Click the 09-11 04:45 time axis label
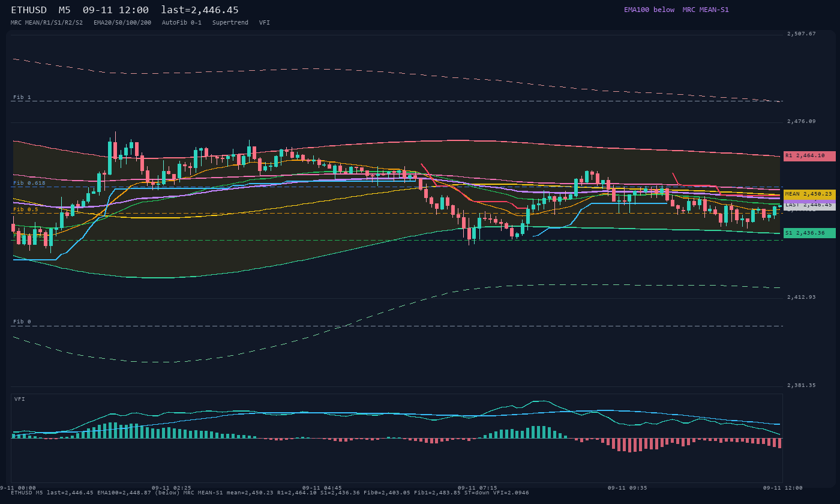840x504 pixels. pyautogui.click(x=322, y=488)
